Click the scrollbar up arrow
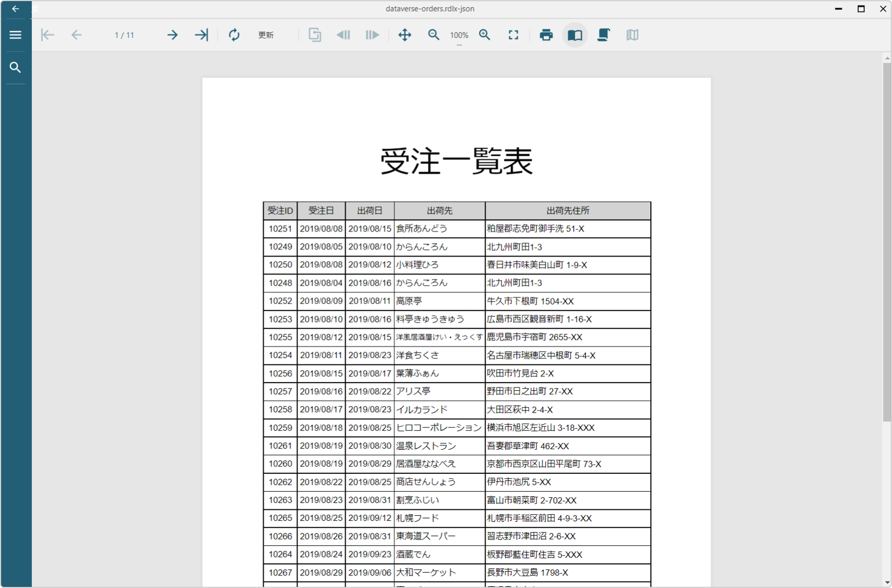This screenshot has height=588, width=892. (887, 58)
